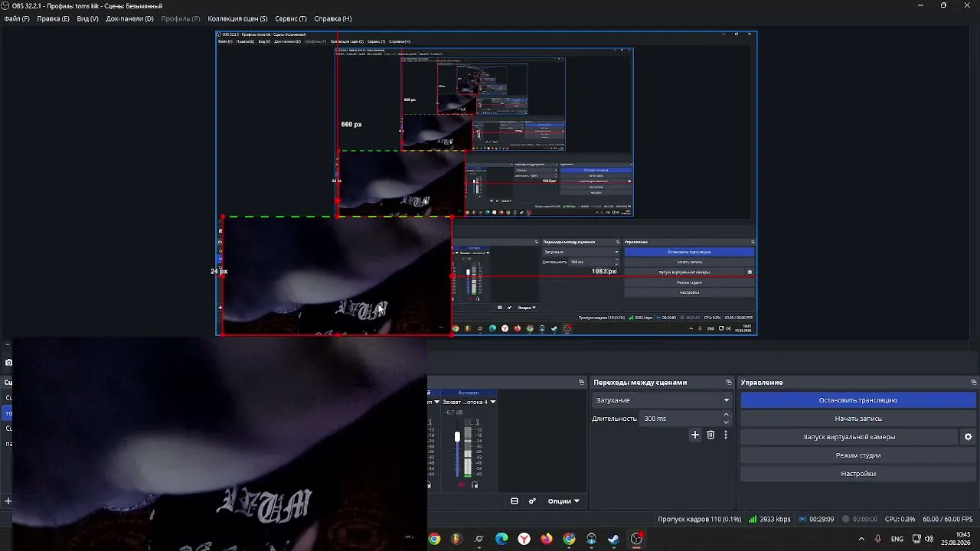The image size is (980, 551).
Task: Remove transition using the trash icon
Action: 710,435
